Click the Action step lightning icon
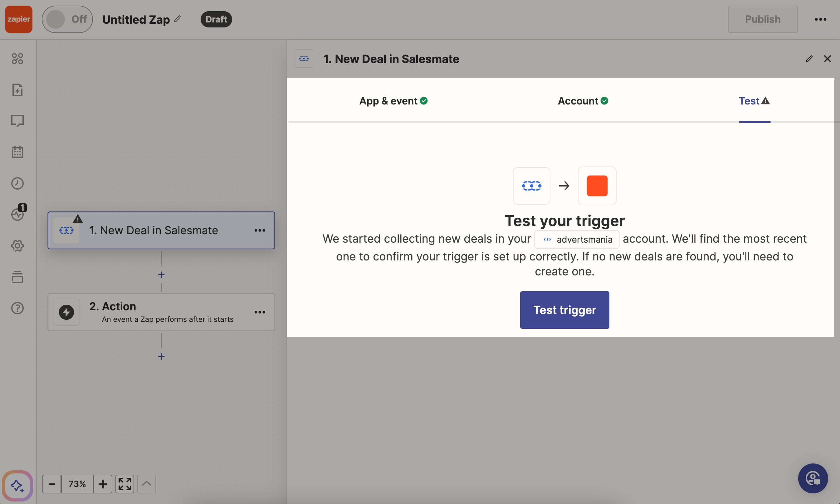Screen dimensions: 840x504 click(66, 312)
